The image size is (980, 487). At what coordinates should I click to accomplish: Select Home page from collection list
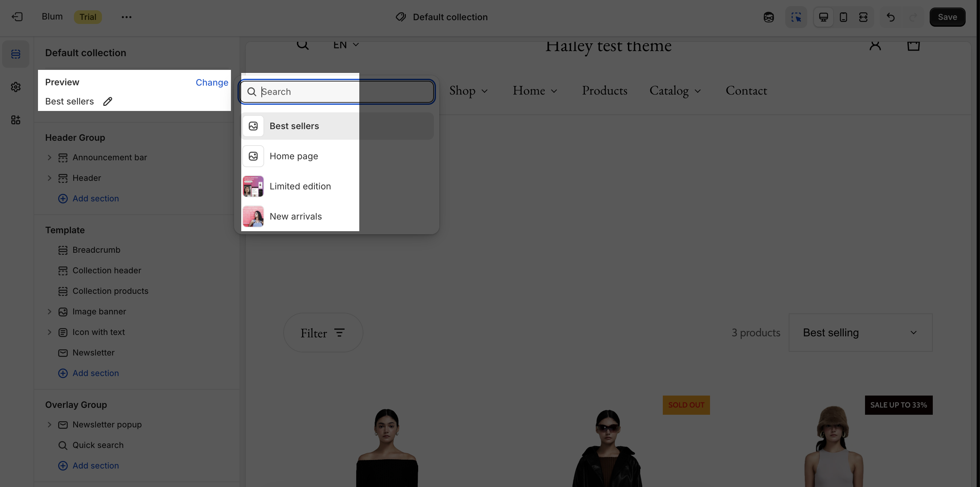click(x=294, y=156)
